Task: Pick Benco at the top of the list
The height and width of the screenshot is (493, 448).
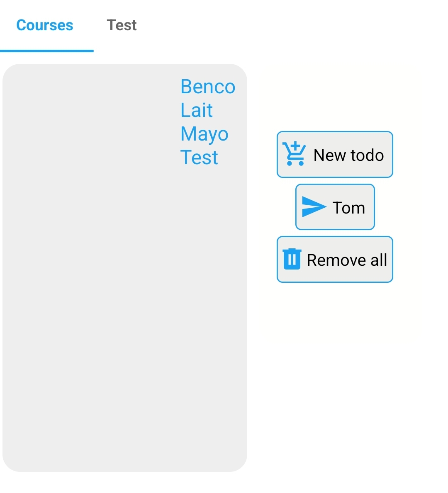Action: (x=208, y=87)
